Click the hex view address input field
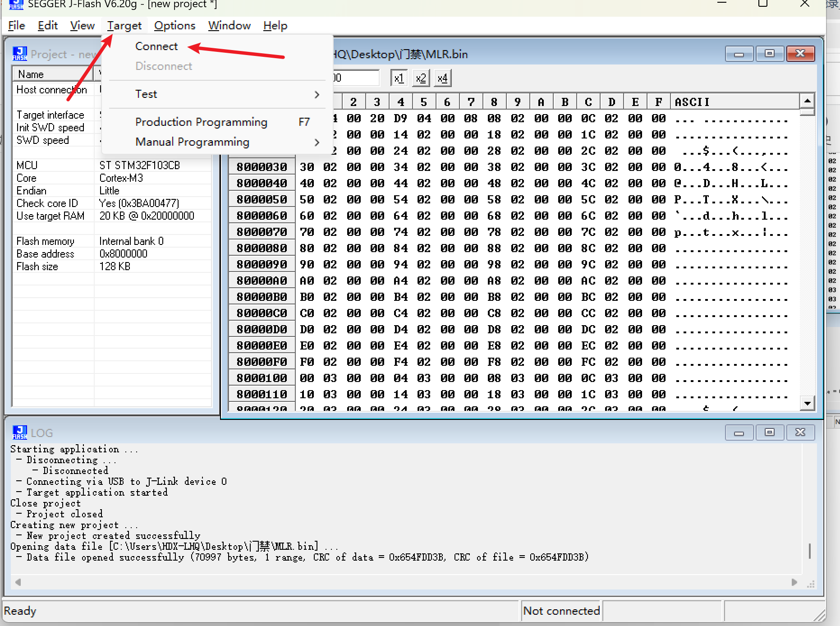The height and width of the screenshot is (626, 840). pyautogui.click(x=356, y=78)
